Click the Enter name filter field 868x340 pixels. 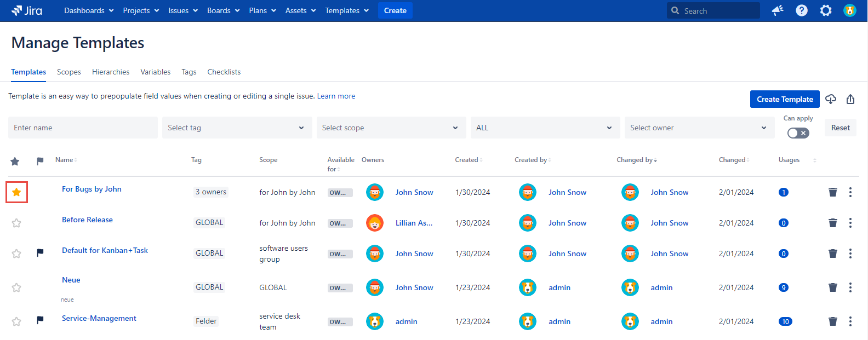pos(83,128)
